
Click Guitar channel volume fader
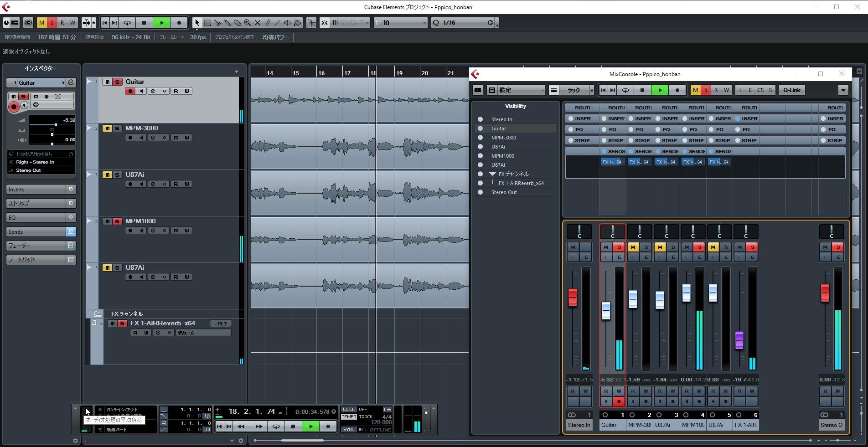coord(606,310)
